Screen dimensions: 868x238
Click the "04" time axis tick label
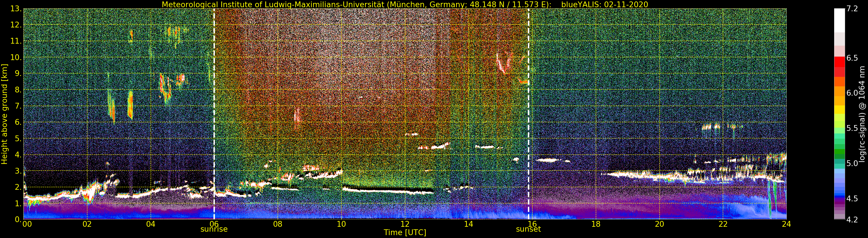[151, 224]
